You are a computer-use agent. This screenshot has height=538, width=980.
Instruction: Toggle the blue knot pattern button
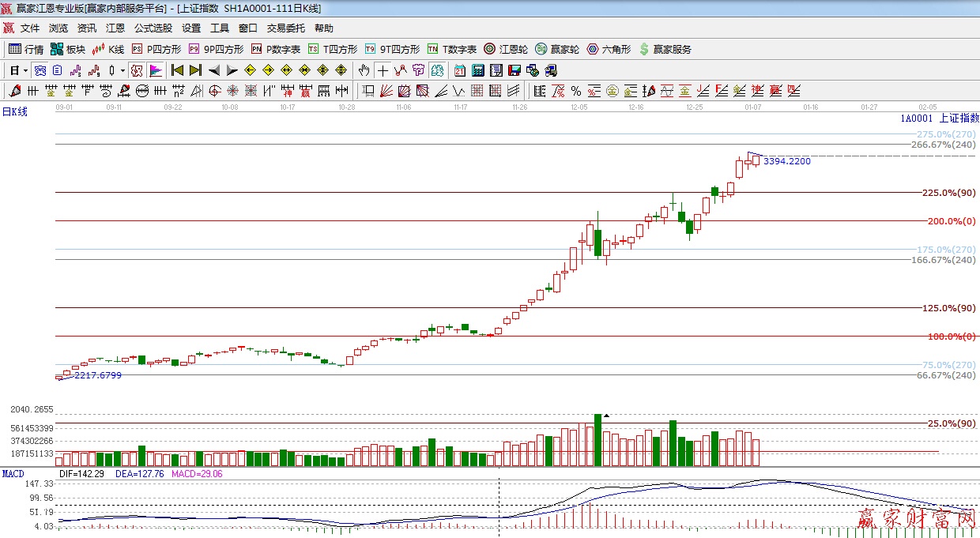coord(39,70)
